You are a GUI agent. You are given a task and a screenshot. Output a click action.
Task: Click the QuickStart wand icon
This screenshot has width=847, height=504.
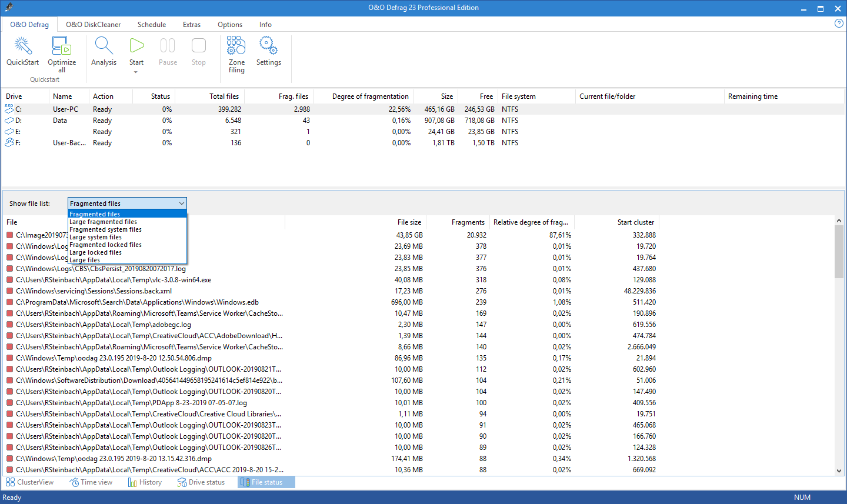point(22,46)
